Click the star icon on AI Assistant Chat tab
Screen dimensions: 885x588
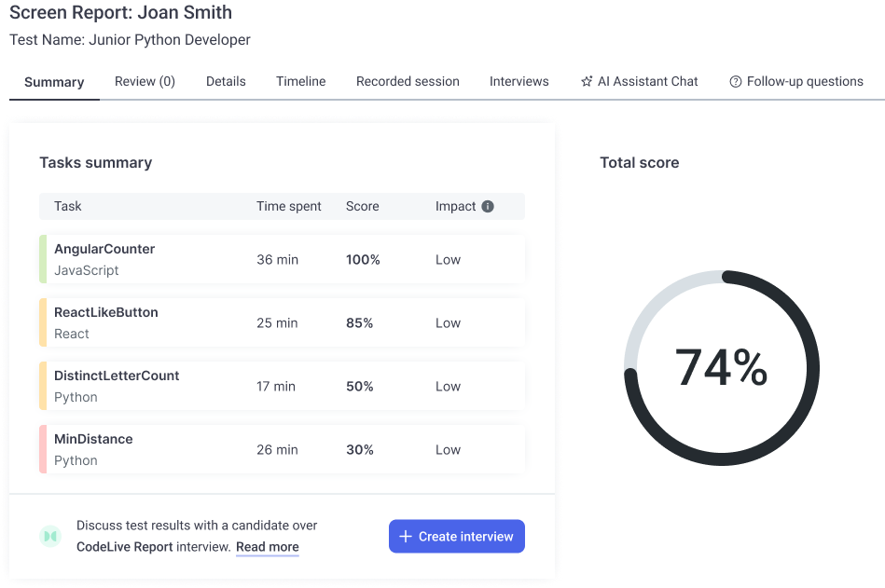586,81
